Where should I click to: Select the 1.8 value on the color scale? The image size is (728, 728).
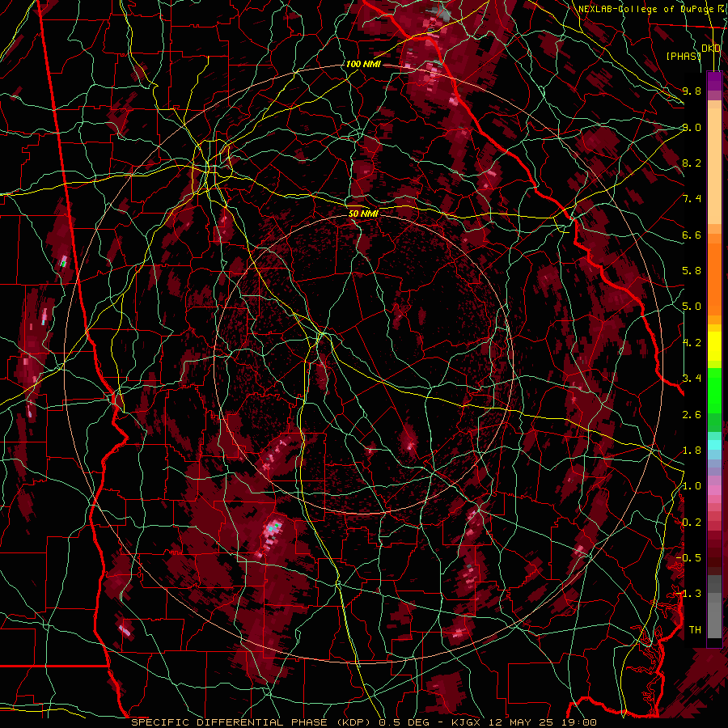[692, 451]
